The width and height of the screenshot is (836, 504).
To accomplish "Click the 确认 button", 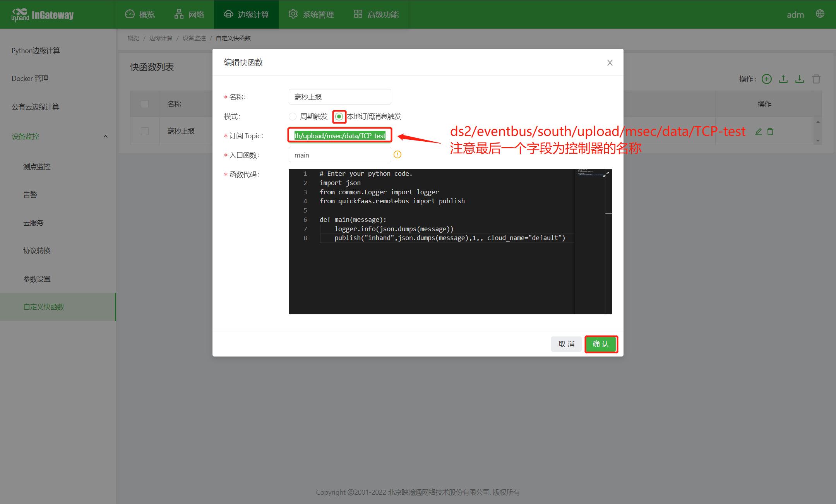I will coord(601,344).
